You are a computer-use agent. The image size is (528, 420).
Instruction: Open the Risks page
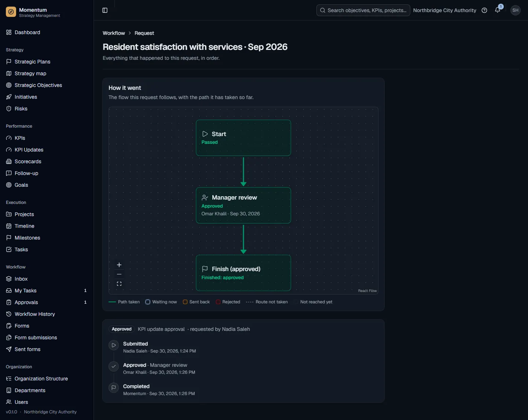point(47,109)
